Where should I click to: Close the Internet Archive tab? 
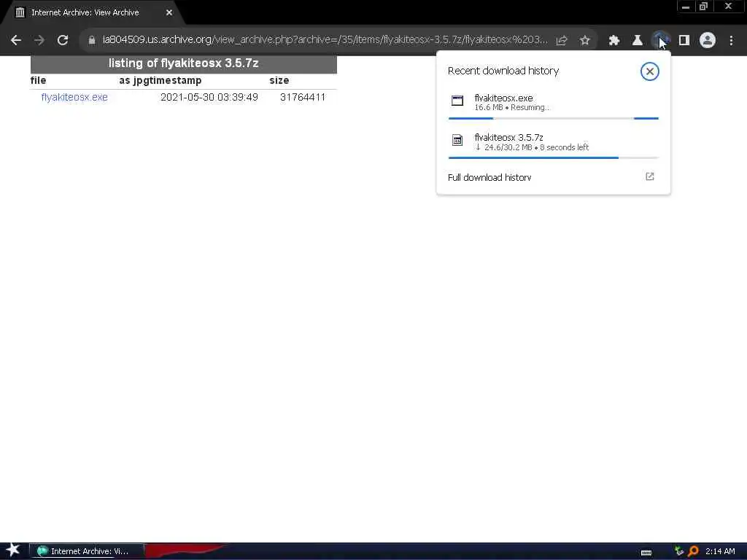169,13
